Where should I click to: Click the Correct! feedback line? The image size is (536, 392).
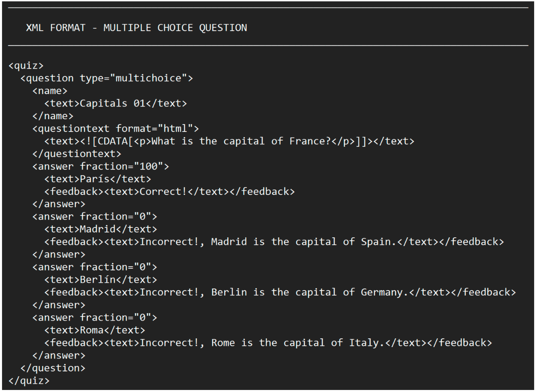[169, 192]
